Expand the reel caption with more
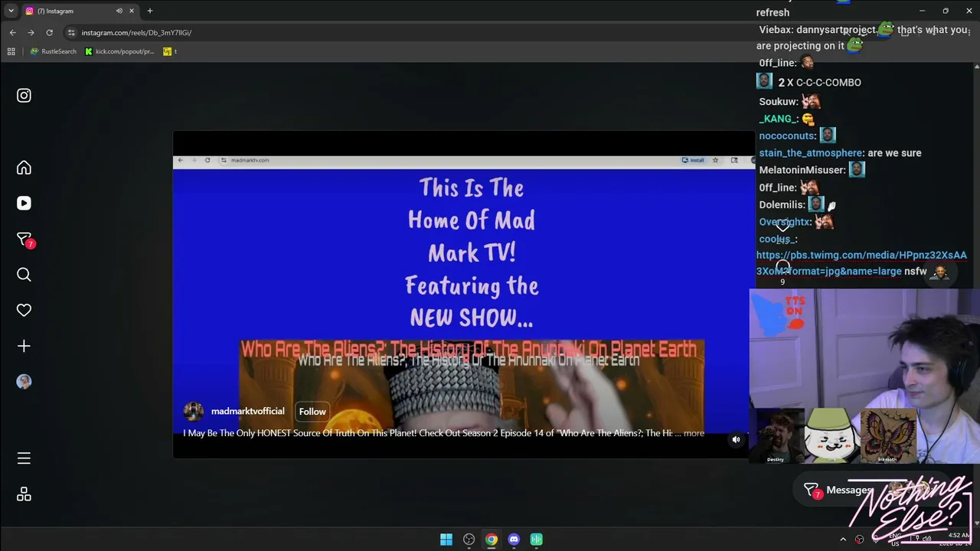980x551 pixels. coord(694,433)
